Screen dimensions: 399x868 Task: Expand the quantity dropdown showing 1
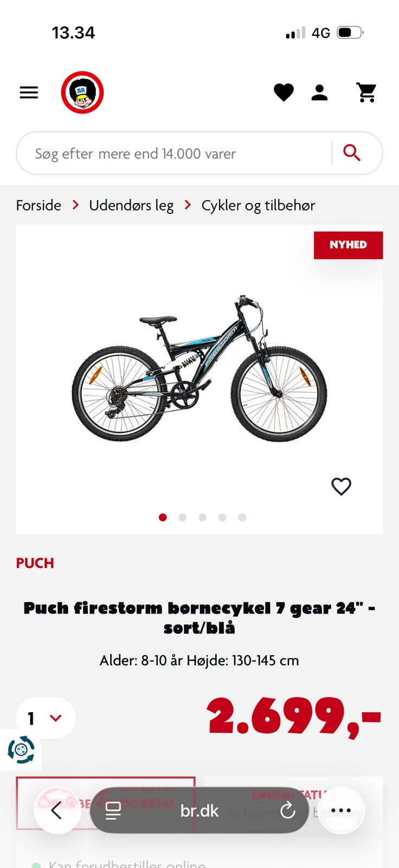[46, 718]
